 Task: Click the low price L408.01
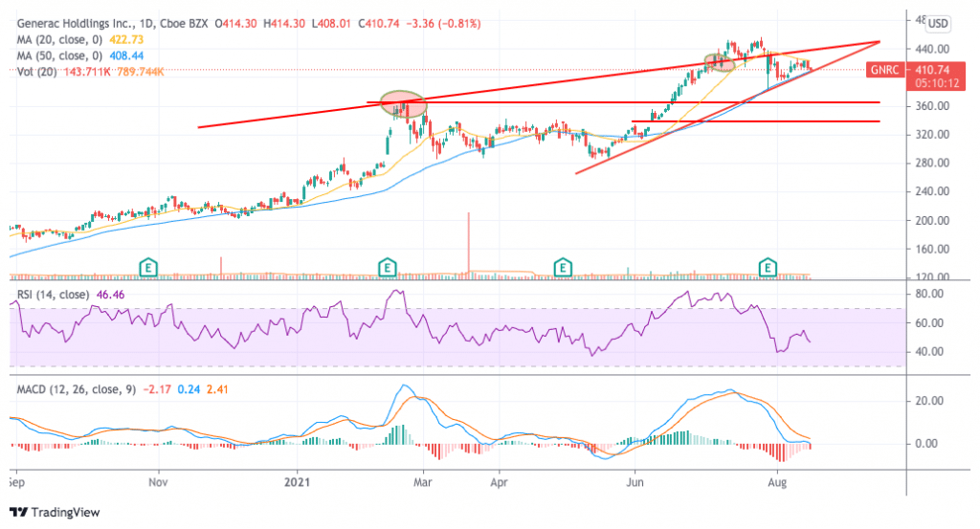click(x=332, y=24)
